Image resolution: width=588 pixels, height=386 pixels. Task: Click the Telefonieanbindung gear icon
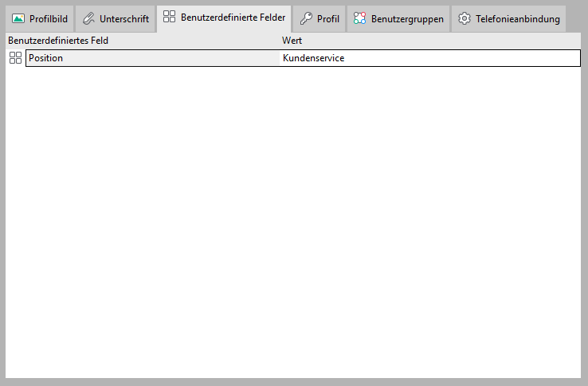[465, 18]
